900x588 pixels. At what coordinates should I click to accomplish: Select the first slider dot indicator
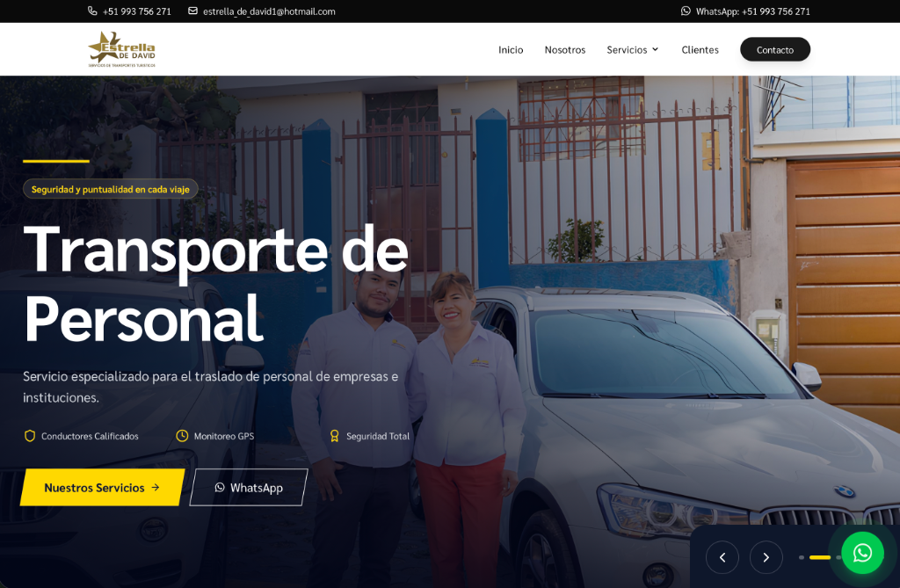802,557
